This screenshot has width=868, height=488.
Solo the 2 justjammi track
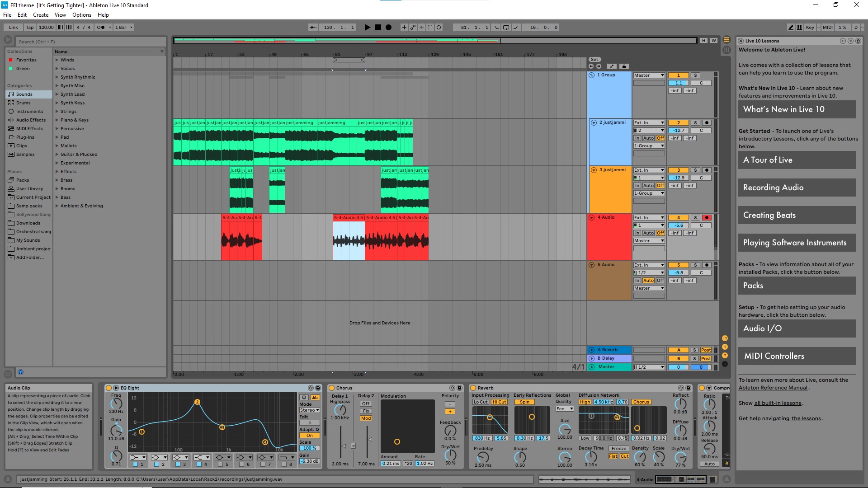695,123
